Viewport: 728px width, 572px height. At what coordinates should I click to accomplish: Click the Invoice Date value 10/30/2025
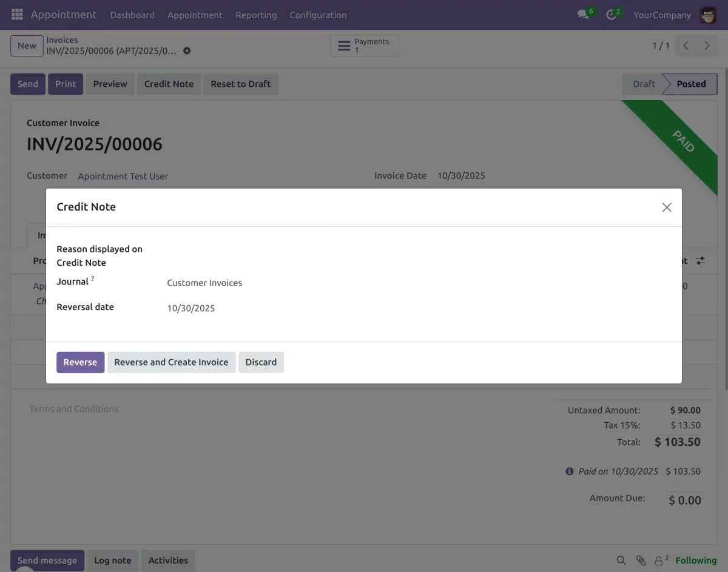pos(461,175)
